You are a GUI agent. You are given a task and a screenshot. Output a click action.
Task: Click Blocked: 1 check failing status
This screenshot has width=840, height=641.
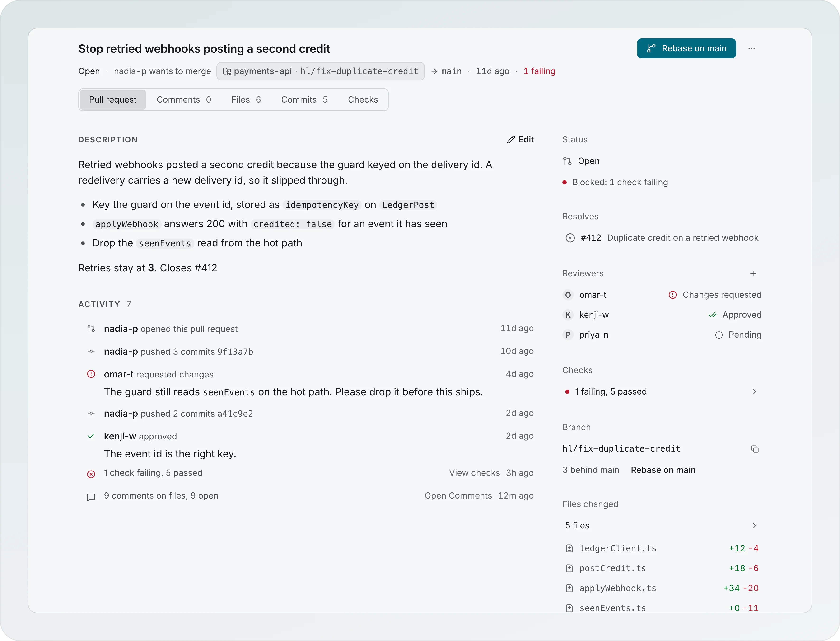point(616,182)
